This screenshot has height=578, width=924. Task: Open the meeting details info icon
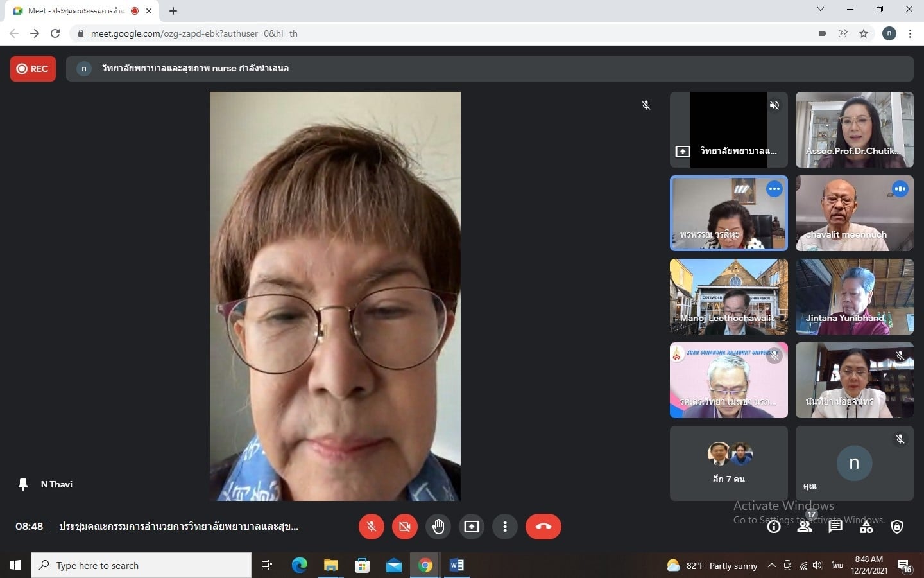pyautogui.click(x=774, y=527)
